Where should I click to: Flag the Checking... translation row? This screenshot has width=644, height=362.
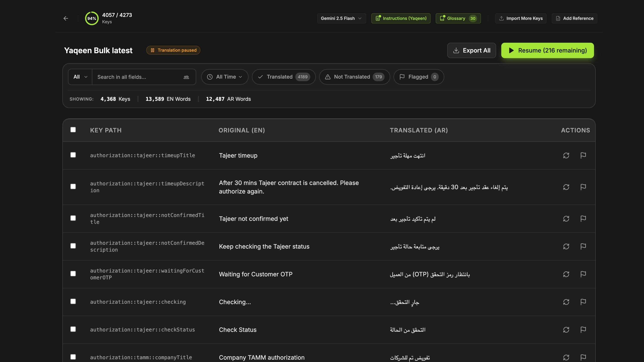(x=583, y=302)
